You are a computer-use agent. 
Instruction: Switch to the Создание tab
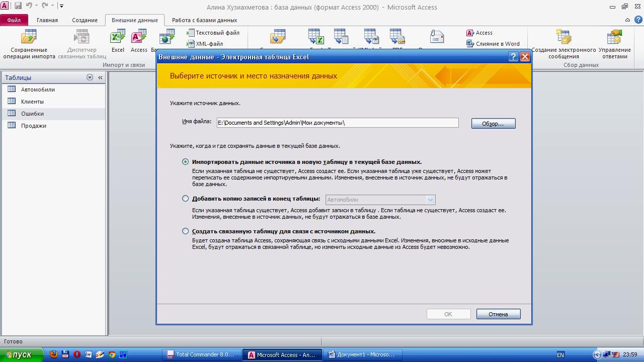click(85, 20)
